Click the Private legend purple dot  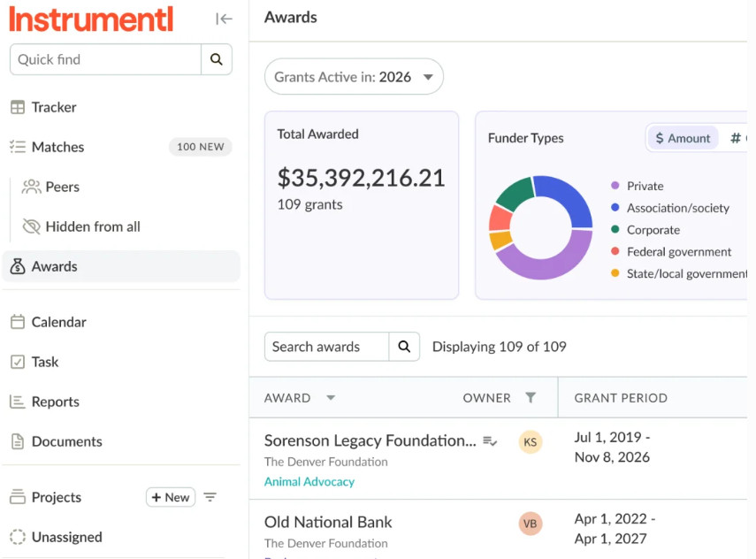pos(615,186)
